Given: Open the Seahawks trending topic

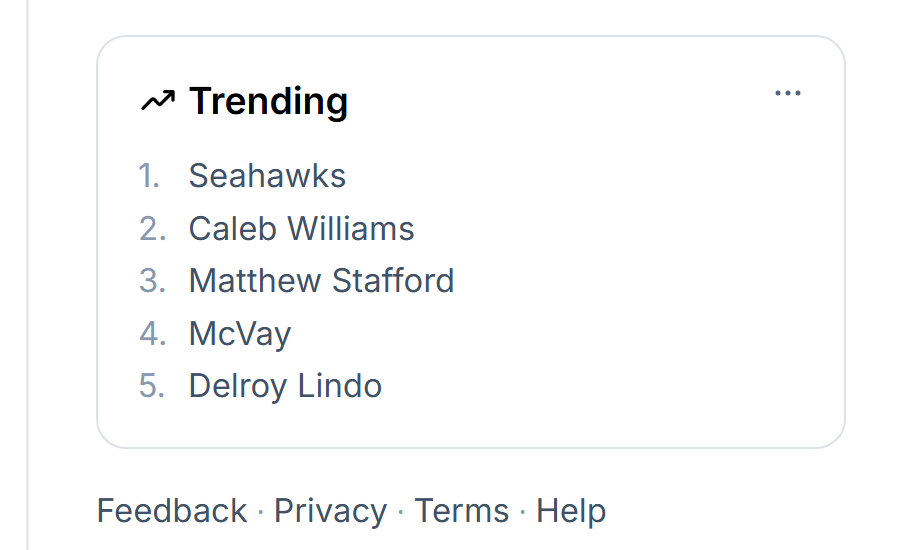Looking at the screenshot, I should [267, 176].
